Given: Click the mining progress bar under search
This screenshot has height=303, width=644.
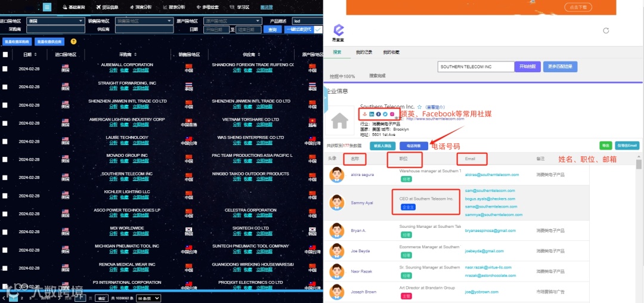Looking at the screenshot, I should coord(483,82).
